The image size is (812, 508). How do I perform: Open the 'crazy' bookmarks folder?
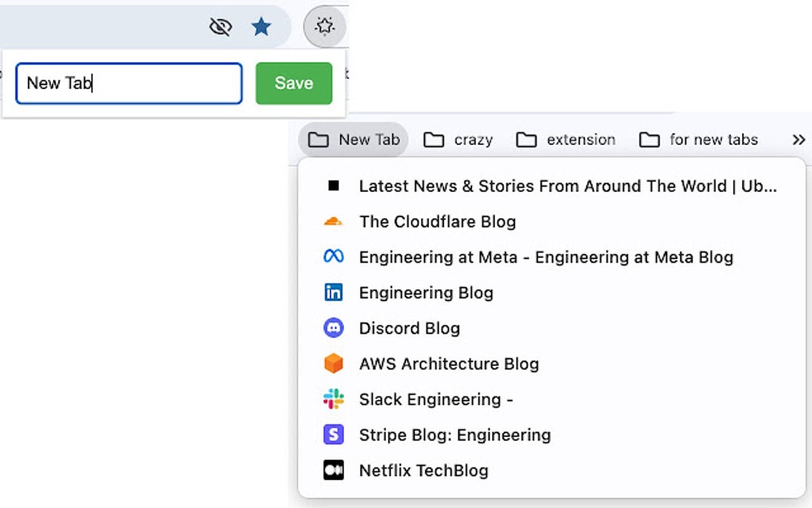click(x=458, y=139)
